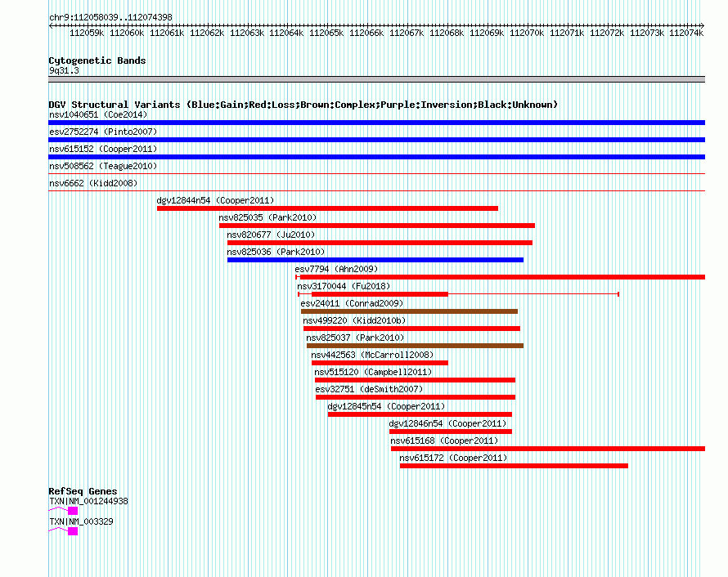Click the thick red bar of nsv3170044
Image resolution: width=728 pixels, height=577 pixels.
(x=380, y=294)
